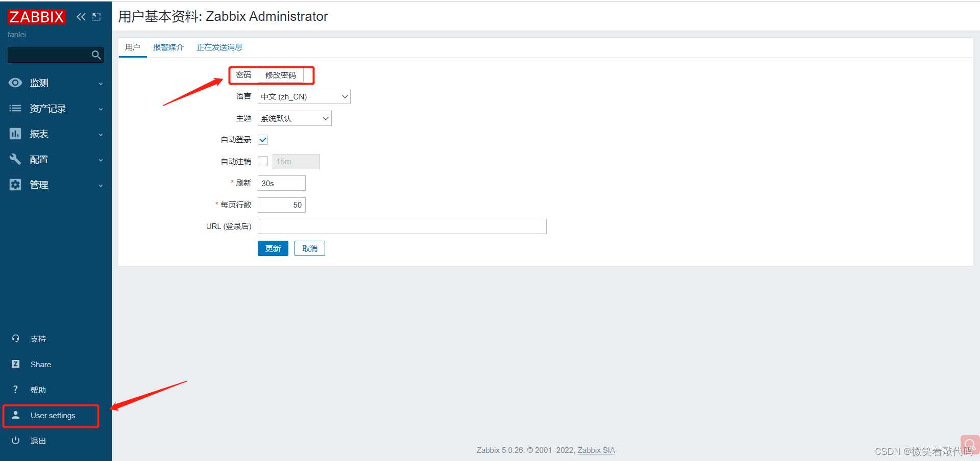
Task: Click the disabled 15m auto-logout field
Action: 296,162
